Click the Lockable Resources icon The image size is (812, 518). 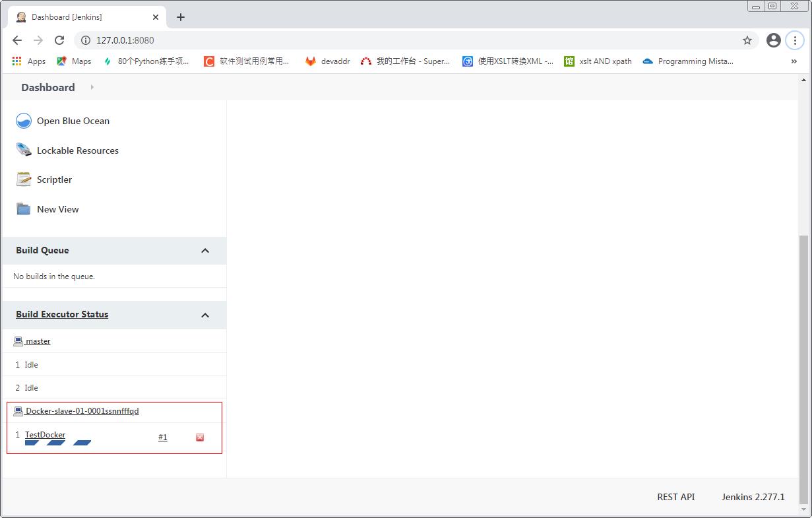[x=24, y=150]
